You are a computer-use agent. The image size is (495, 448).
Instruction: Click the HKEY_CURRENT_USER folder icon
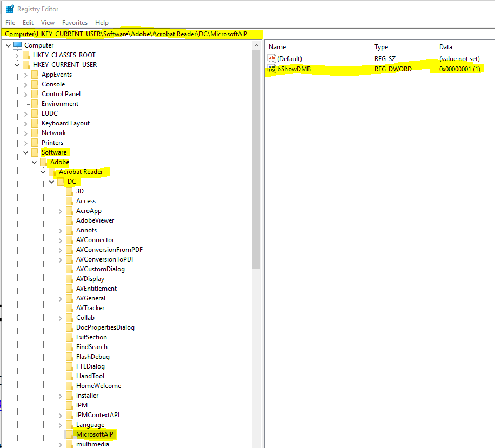click(x=26, y=65)
